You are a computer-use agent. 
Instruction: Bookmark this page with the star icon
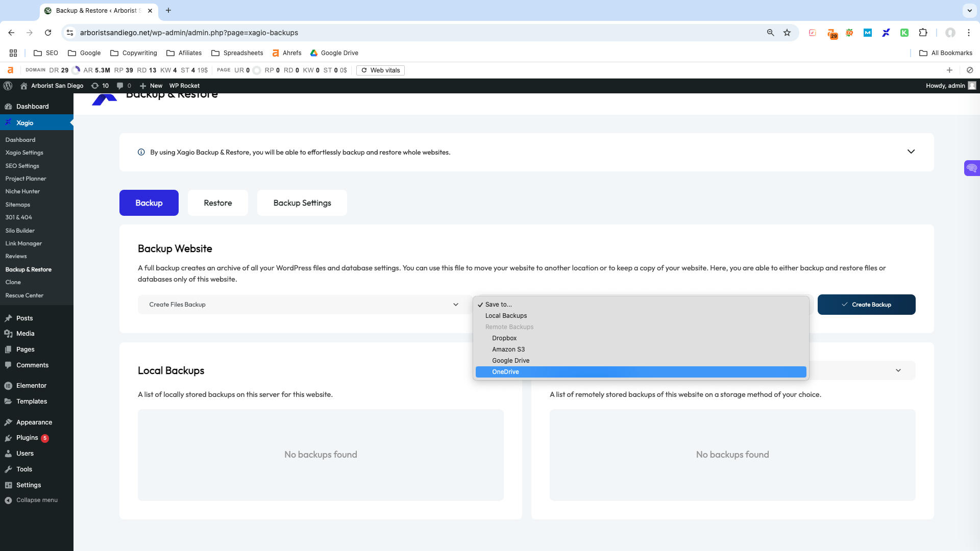click(787, 33)
